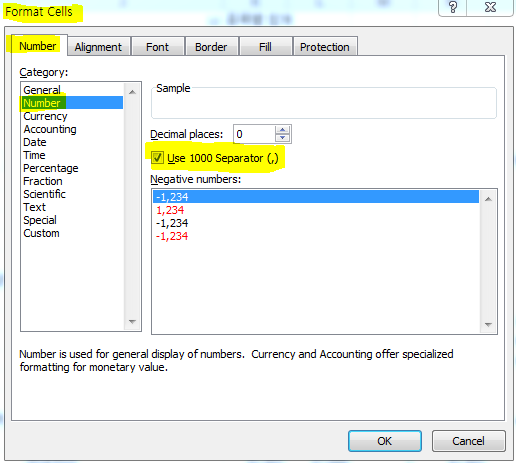Image resolution: width=516 pixels, height=463 pixels.
Task: Pick the Percentage category
Action: [x=72, y=168]
